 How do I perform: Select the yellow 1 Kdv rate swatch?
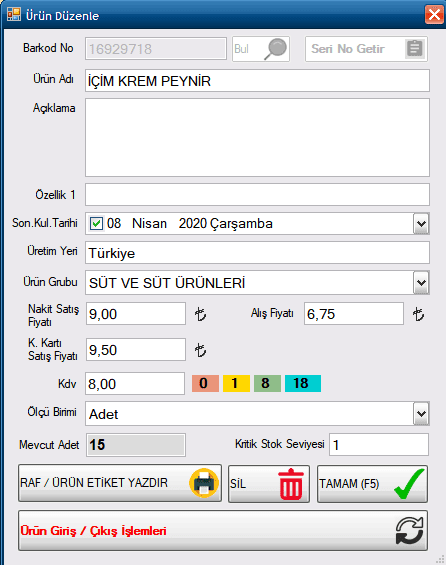tap(236, 383)
